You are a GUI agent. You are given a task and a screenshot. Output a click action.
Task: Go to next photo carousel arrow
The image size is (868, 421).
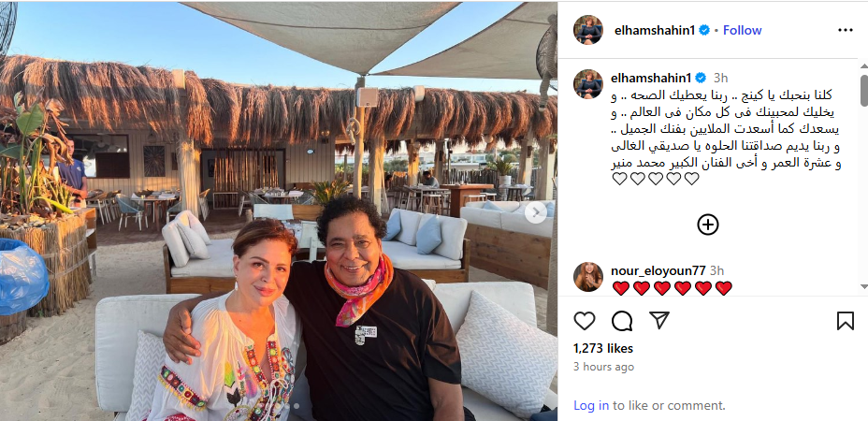click(535, 212)
